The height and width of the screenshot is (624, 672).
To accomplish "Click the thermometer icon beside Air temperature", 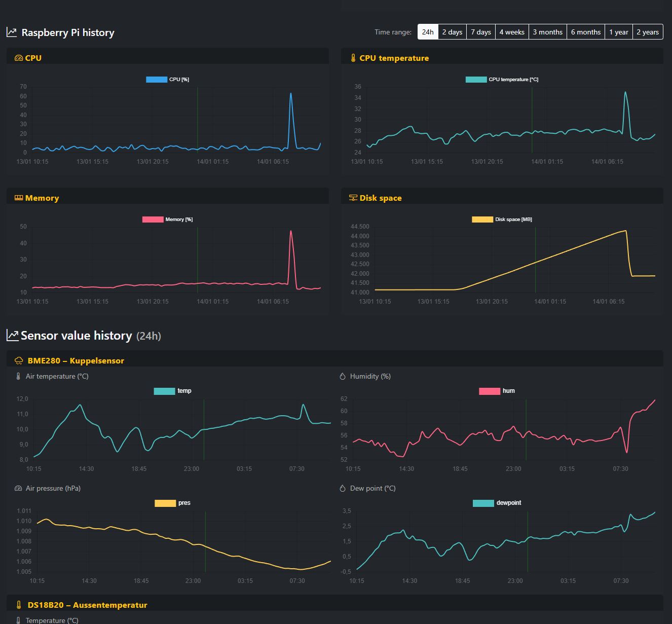I will 18,376.
